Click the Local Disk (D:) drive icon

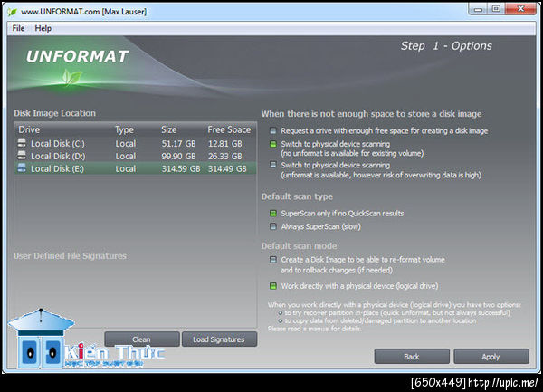tap(22, 155)
